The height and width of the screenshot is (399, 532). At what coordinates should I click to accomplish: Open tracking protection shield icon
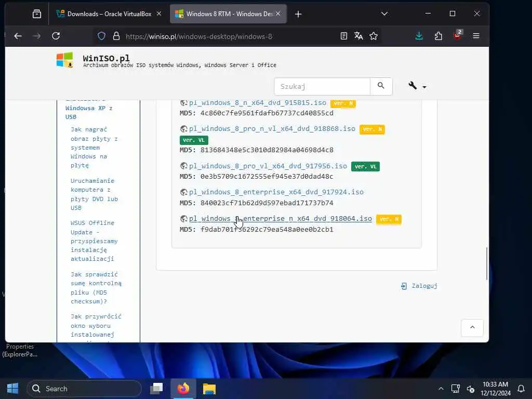point(101,36)
